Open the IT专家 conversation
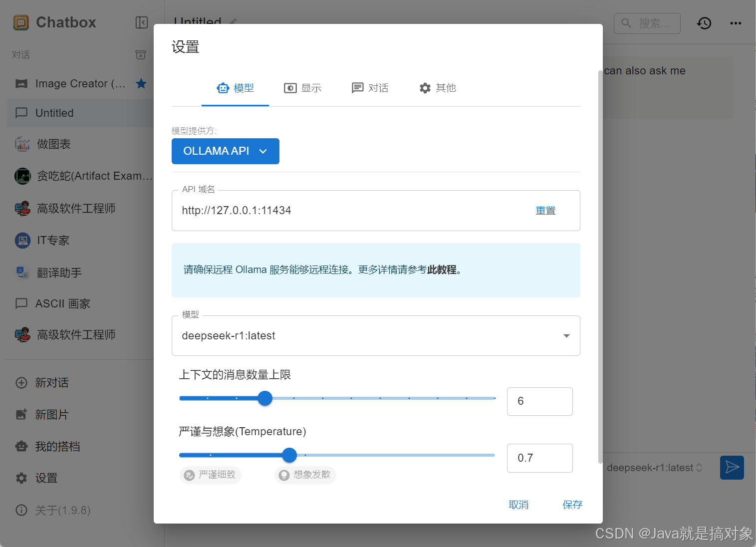756x547 pixels. (x=80, y=240)
